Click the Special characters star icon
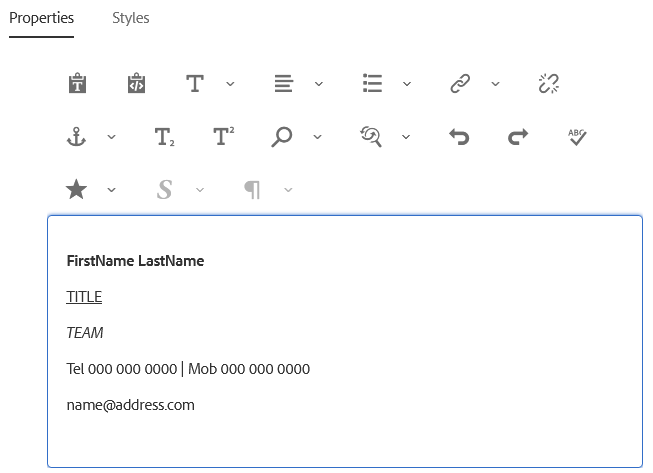 (77, 189)
